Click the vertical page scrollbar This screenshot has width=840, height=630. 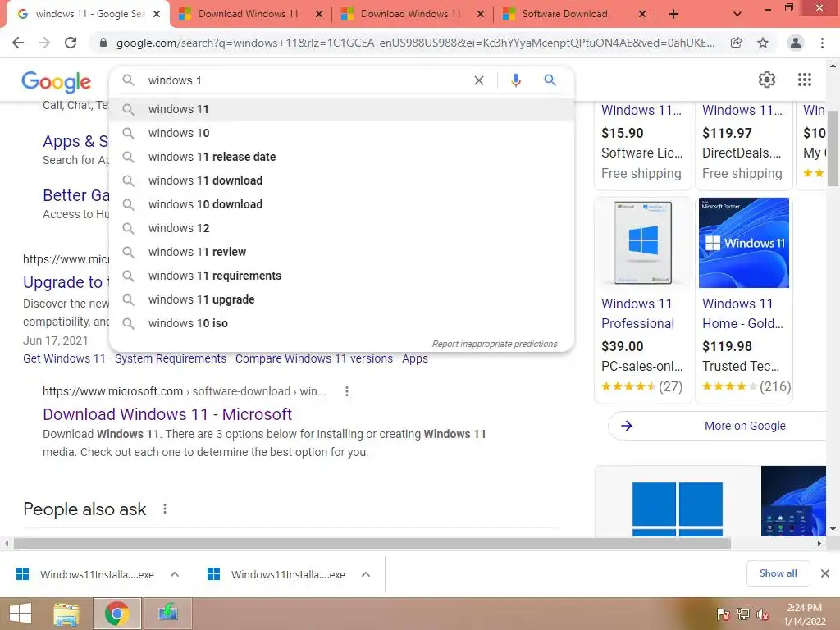(x=833, y=148)
